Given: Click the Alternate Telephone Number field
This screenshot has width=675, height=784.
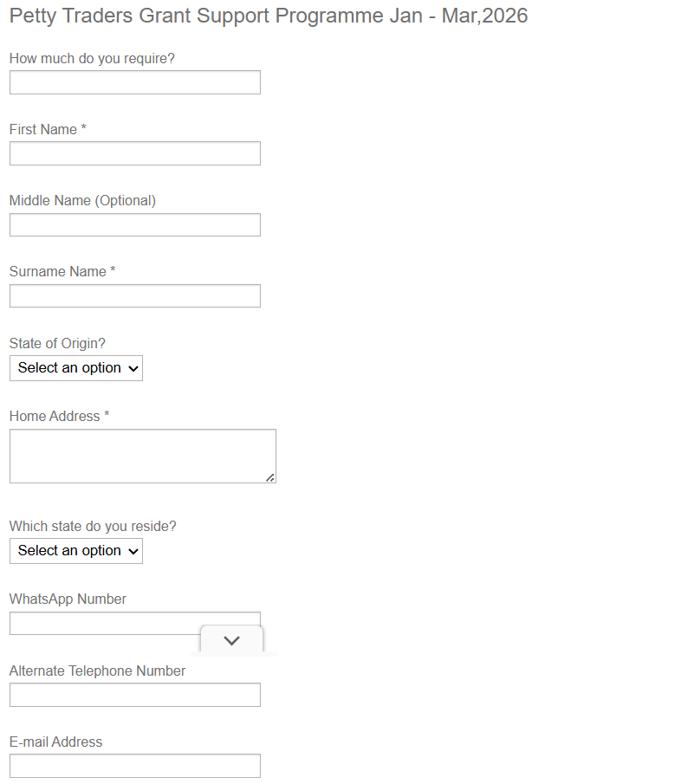Looking at the screenshot, I should click(134, 695).
